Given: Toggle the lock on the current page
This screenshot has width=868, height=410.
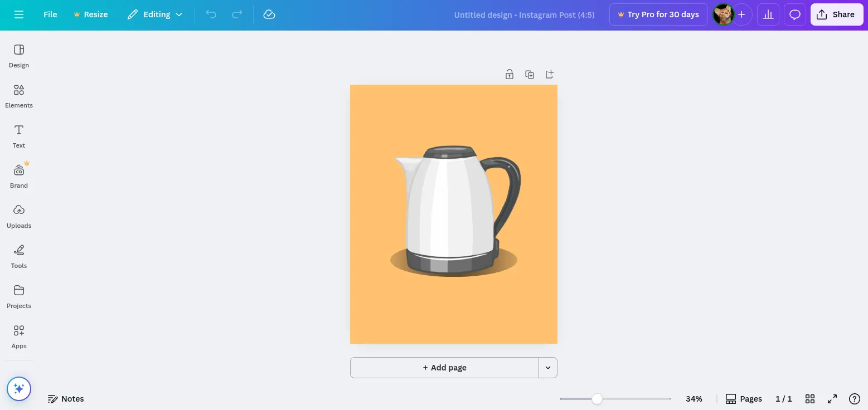Looking at the screenshot, I should coord(509,74).
